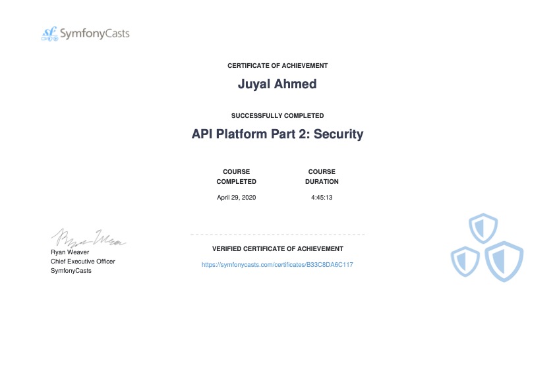The height and width of the screenshot is (392, 555).
Task: Click the COURSE COMPLETED label
Action: click(x=237, y=177)
